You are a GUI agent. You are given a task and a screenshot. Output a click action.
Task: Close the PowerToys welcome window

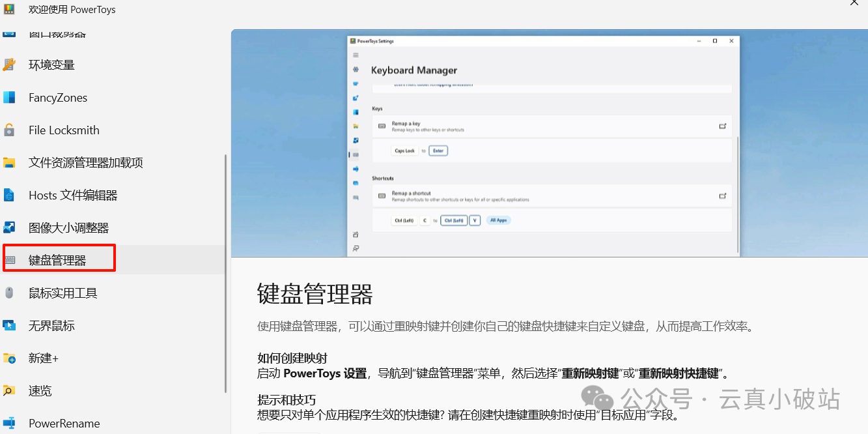(854, 4)
